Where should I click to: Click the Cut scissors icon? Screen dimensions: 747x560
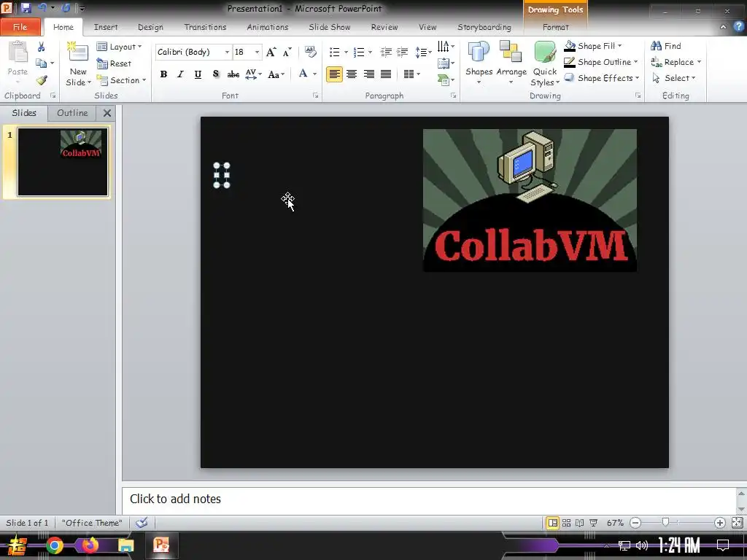(x=42, y=47)
